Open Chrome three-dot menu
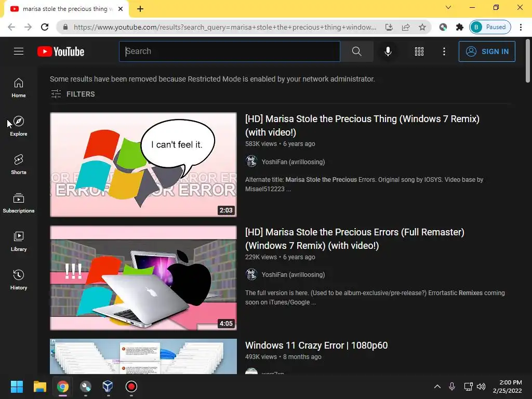 (521, 27)
